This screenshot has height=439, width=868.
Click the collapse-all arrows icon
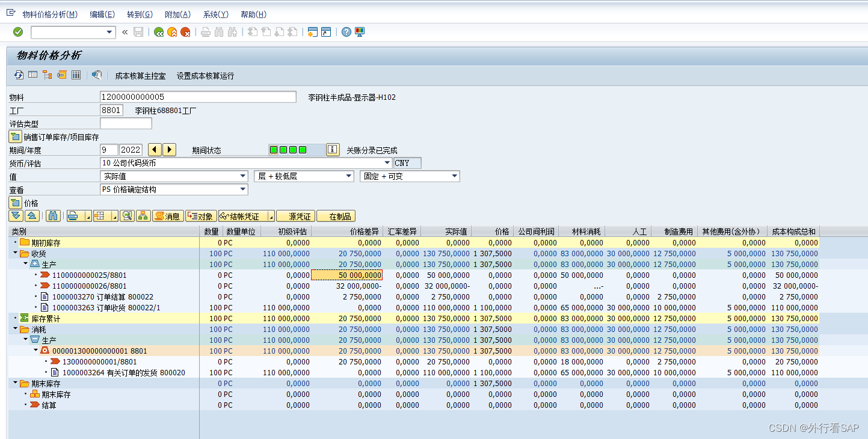[31, 216]
